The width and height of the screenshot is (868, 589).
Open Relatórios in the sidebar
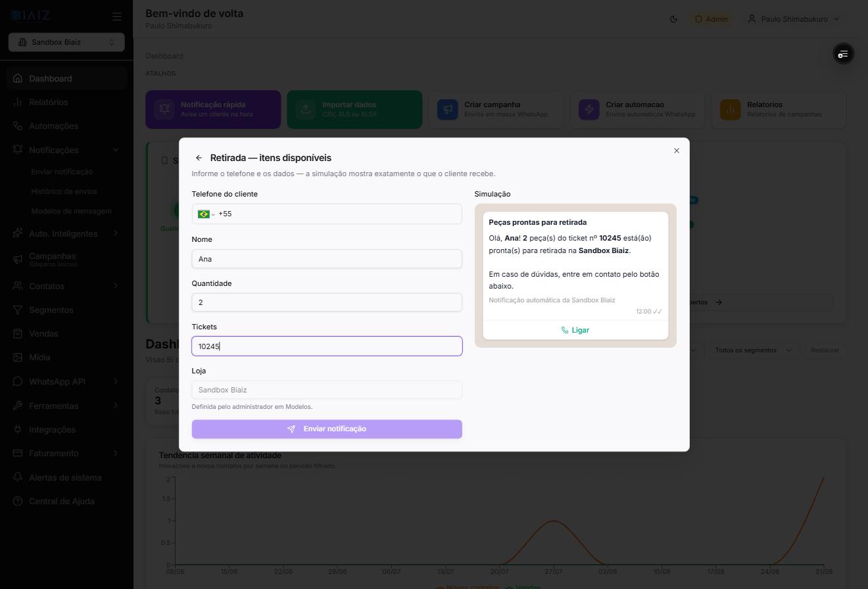pyautogui.click(x=66, y=102)
